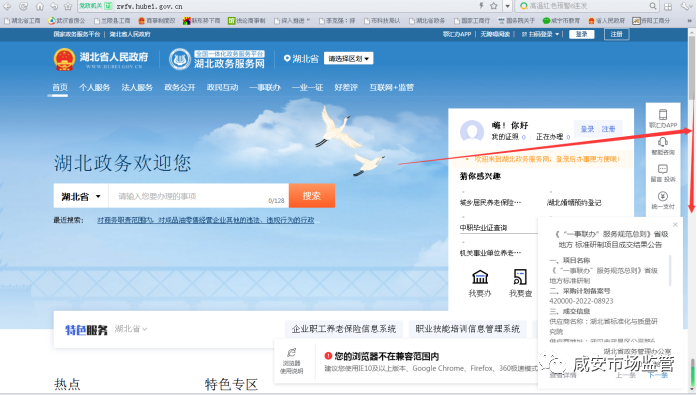Click the bookmark star inside address bar
Screen dimensions: 697x395
pos(493,6)
